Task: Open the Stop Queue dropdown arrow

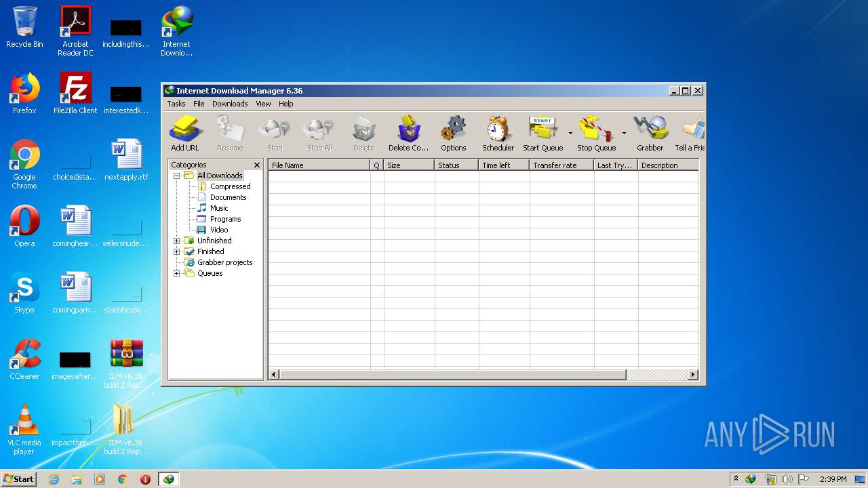Action: point(624,133)
